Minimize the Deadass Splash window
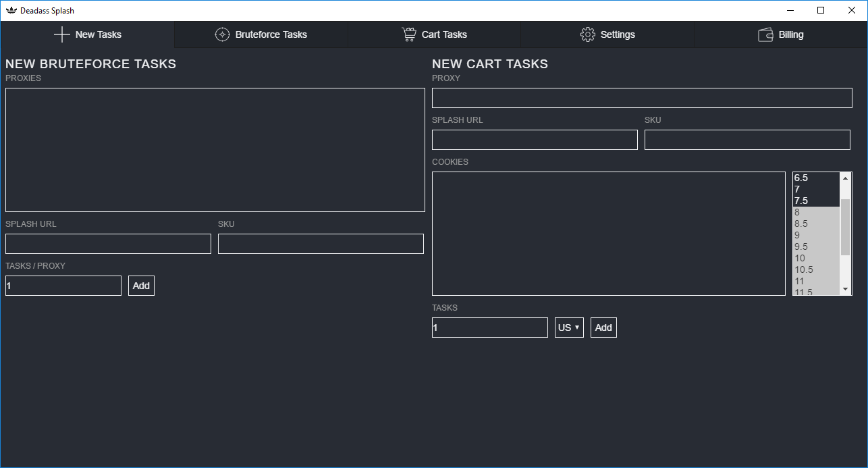 coord(790,10)
